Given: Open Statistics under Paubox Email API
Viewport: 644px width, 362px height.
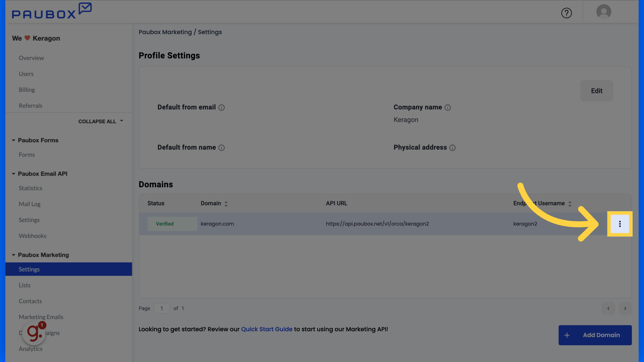Looking at the screenshot, I should tap(31, 188).
